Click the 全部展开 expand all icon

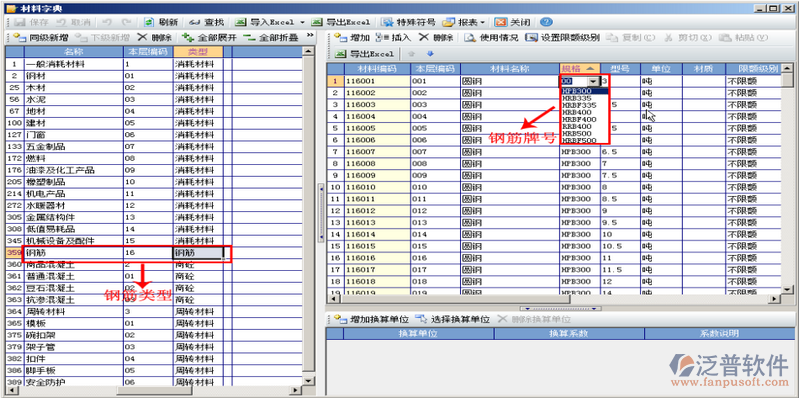pyautogui.click(x=188, y=37)
